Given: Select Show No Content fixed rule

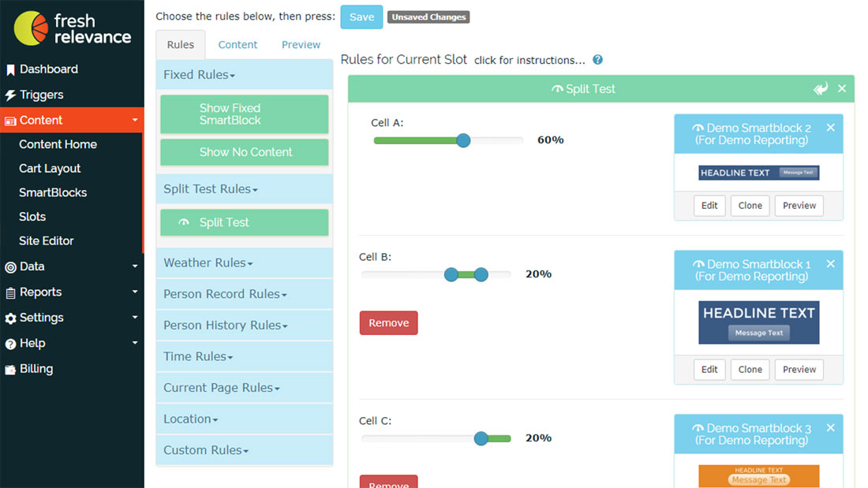Looking at the screenshot, I should point(245,152).
